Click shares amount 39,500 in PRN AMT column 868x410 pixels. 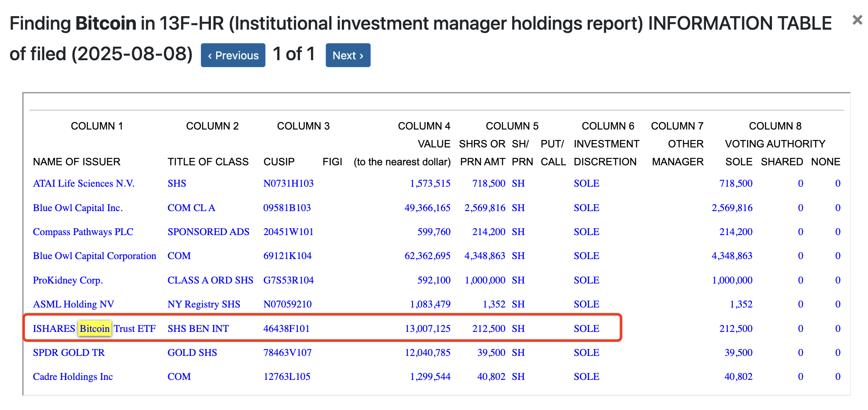491,352
